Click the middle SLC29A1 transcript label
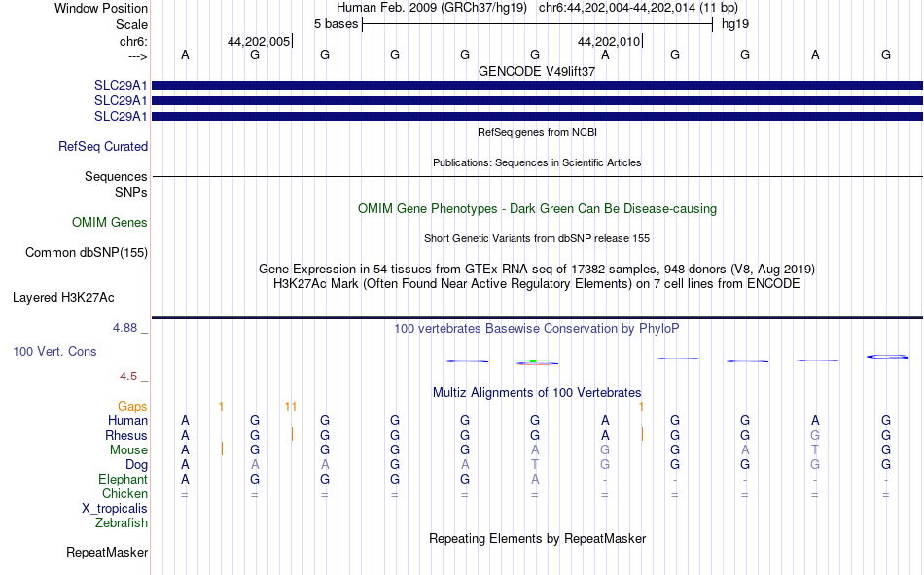 tap(121, 101)
